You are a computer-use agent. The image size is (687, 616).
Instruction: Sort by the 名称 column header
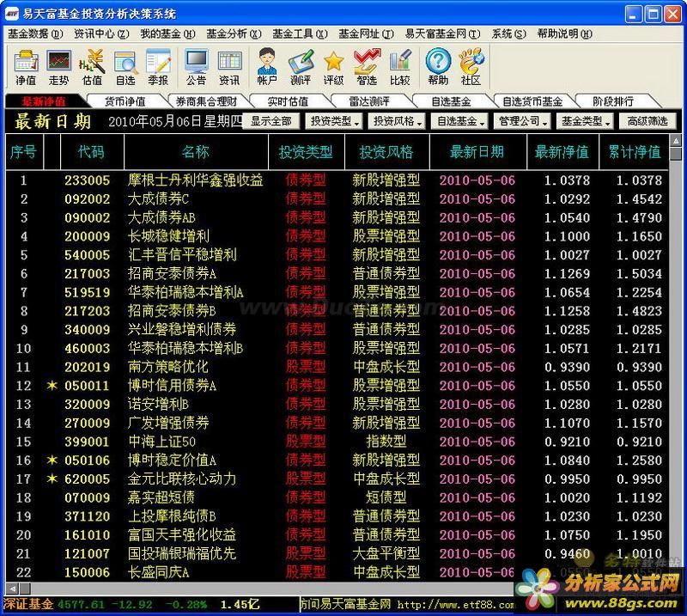pyautogui.click(x=196, y=152)
